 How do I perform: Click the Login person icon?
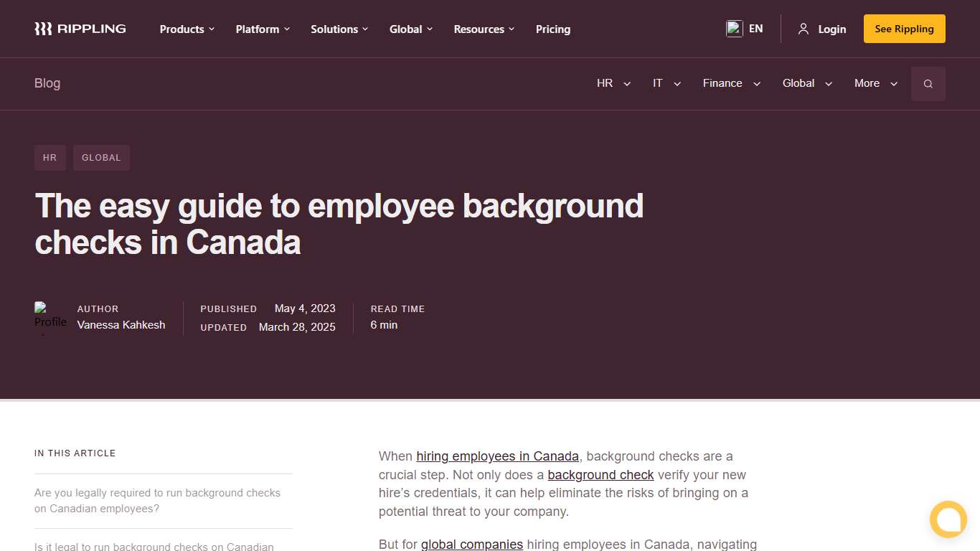[x=803, y=29]
